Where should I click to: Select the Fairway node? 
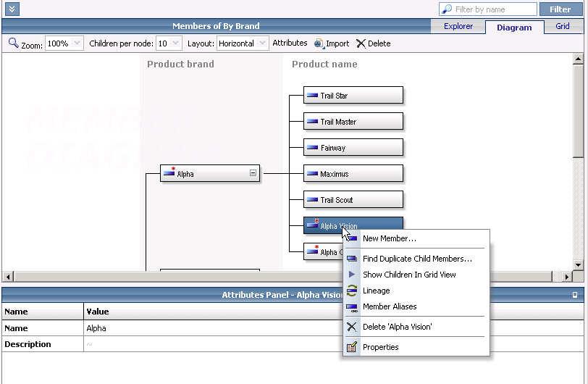[353, 148]
